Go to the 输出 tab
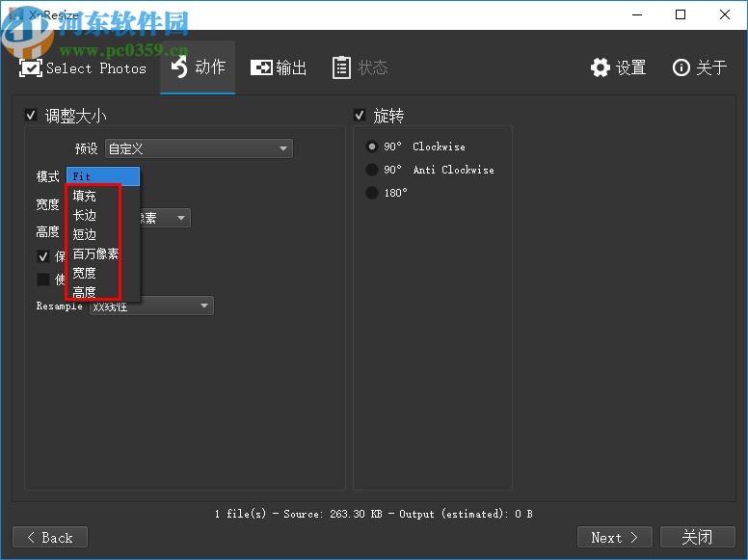 279,67
